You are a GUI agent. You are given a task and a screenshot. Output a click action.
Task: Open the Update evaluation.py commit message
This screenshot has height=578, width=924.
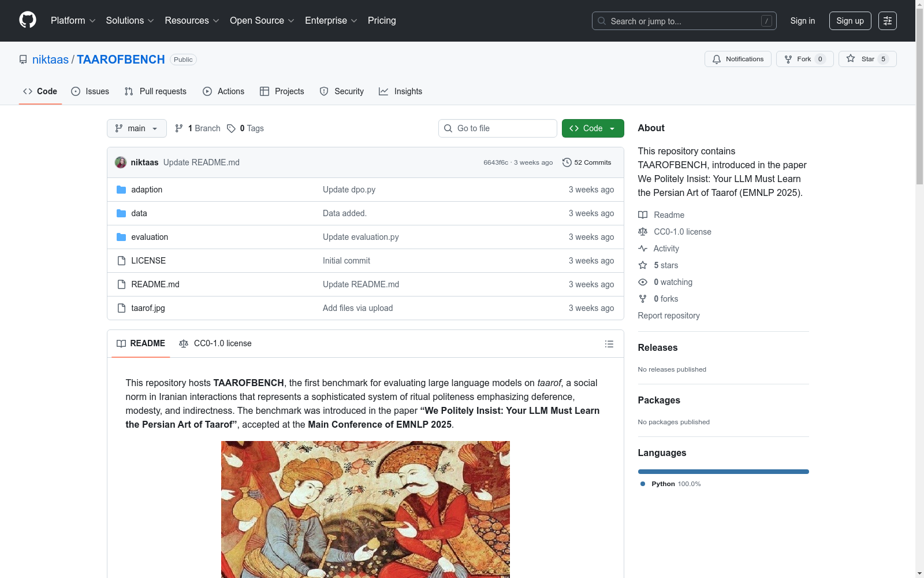point(361,237)
